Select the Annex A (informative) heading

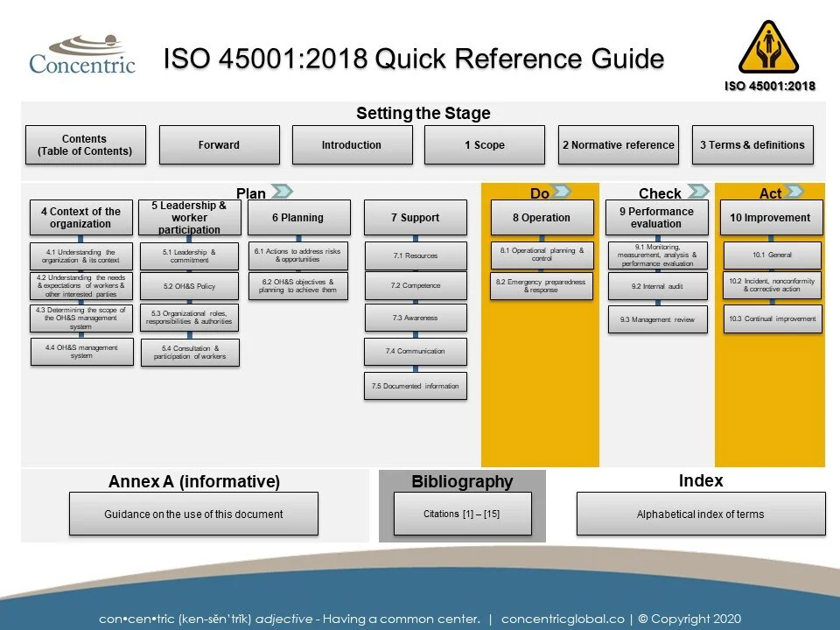[x=193, y=482]
